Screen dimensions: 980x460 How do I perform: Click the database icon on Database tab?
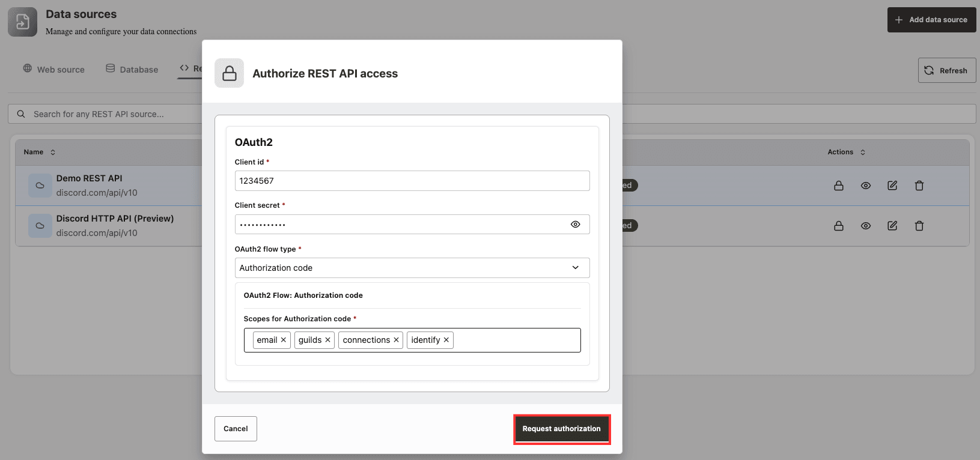click(111, 68)
